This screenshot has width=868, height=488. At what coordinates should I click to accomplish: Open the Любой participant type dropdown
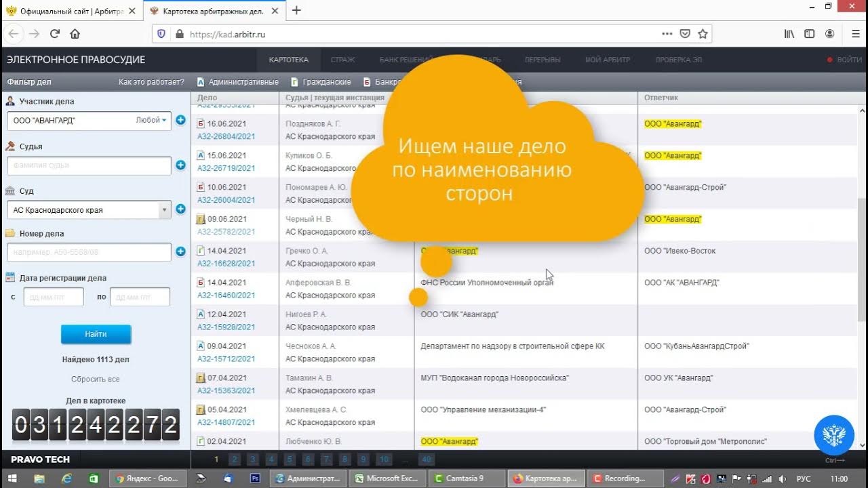click(151, 120)
